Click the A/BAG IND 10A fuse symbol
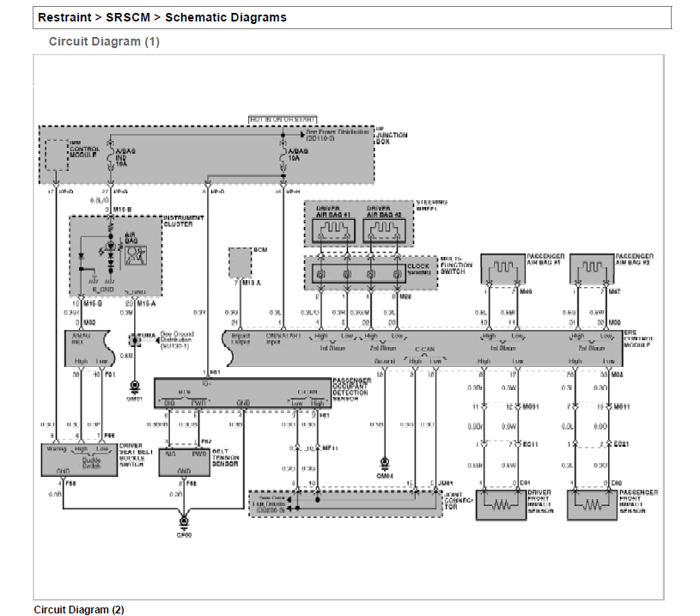700x616 pixels. click(110, 156)
